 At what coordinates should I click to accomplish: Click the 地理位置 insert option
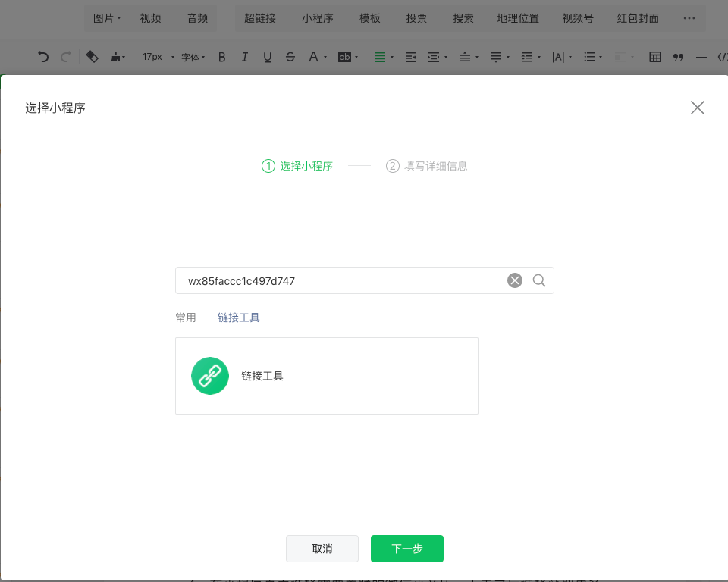coord(518,18)
